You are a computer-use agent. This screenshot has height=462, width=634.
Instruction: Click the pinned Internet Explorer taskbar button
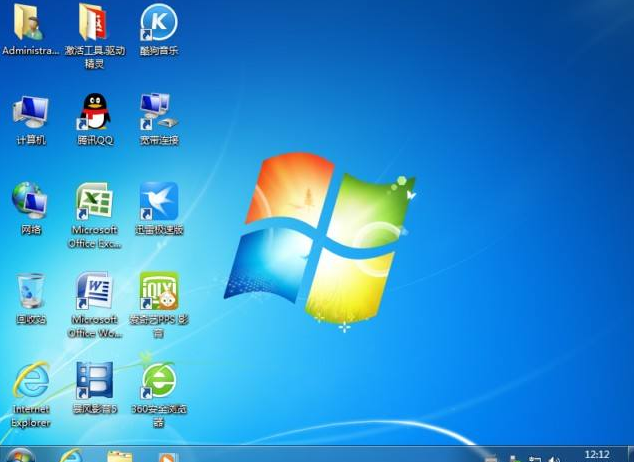coord(71,456)
